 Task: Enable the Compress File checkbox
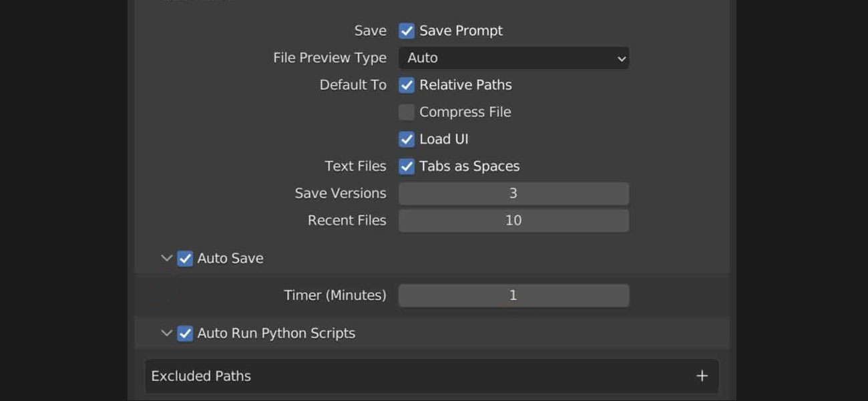407,112
